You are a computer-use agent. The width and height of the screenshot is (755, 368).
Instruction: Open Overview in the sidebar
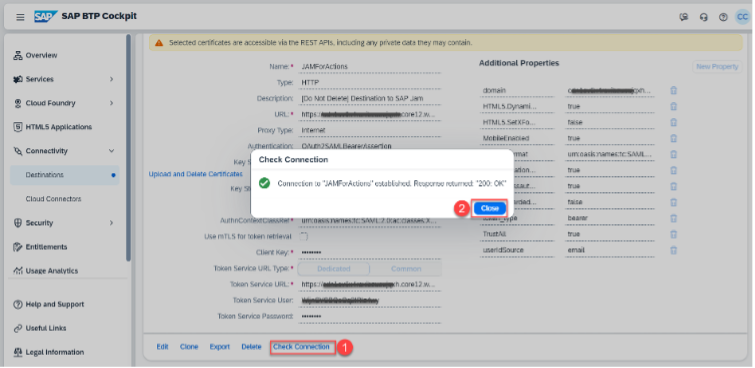(x=41, y=55)
